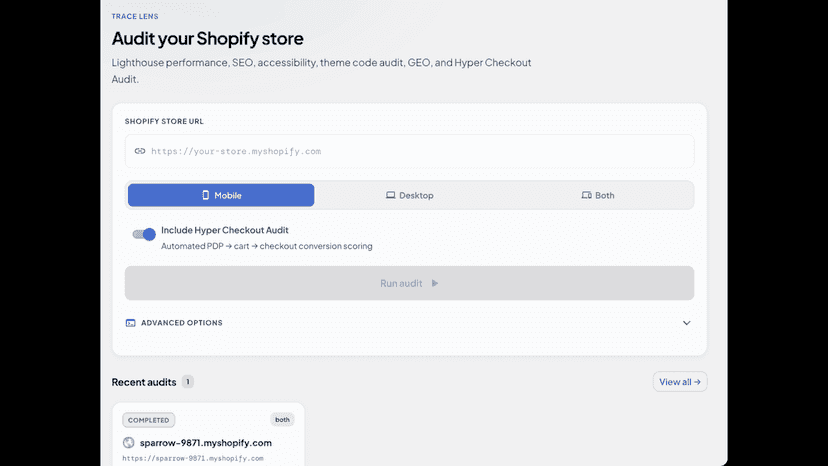
Task: Click the play arrow on Run audit
Action: pos(435,283)
